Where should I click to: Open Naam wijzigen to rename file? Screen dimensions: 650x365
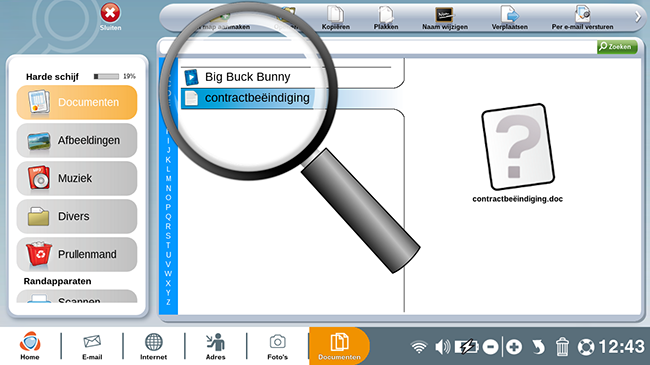pos(444,18)
